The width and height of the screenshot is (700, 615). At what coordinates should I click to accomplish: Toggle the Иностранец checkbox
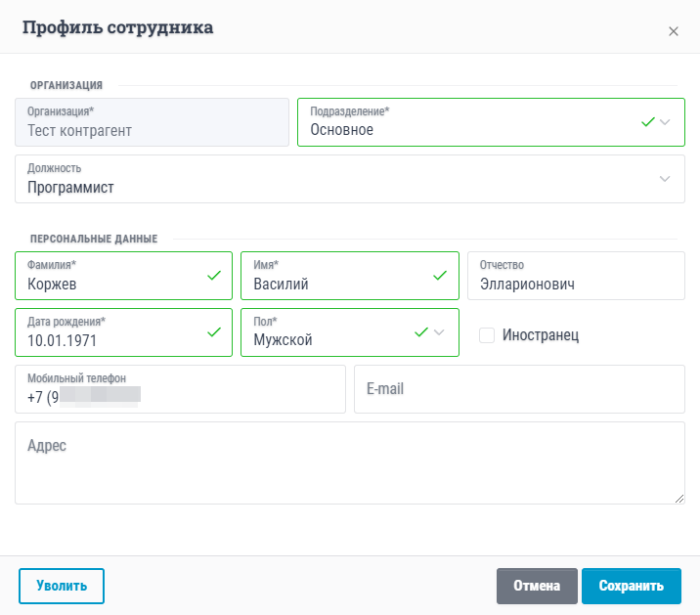tap(487, 335)
